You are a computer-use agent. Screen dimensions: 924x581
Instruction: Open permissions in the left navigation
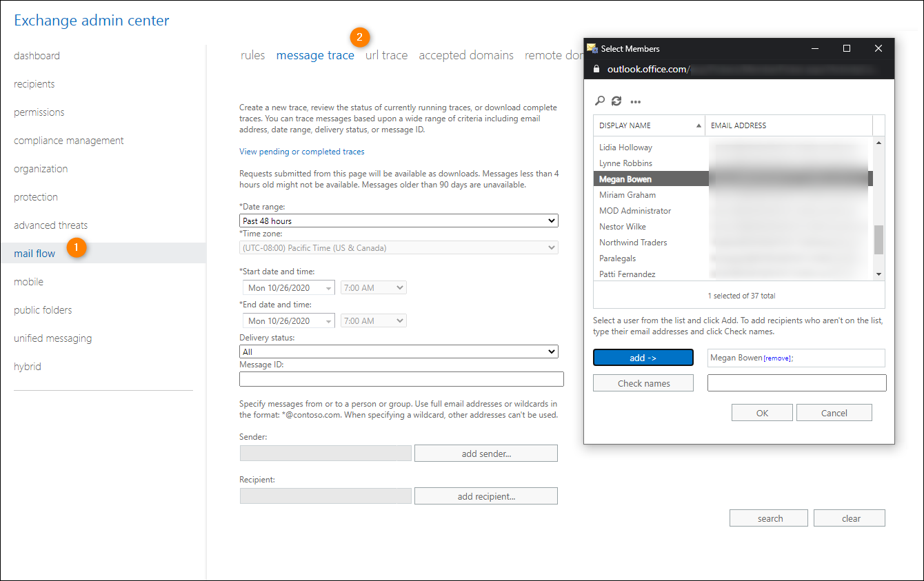point(39,112)
